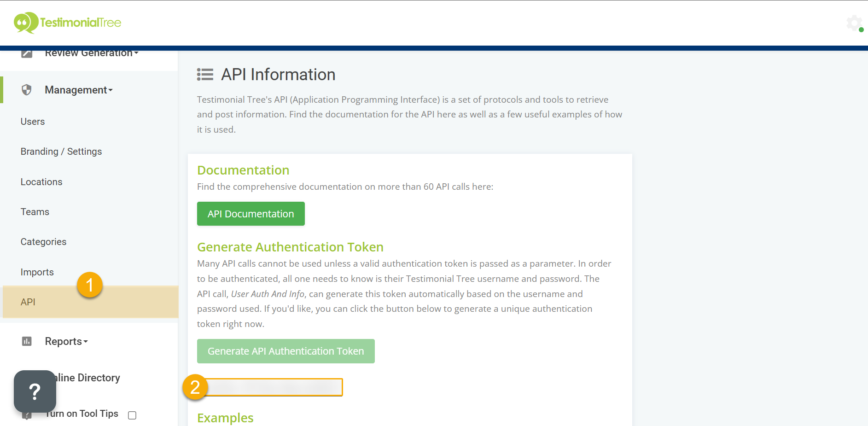The image size is (868, 426).
Task: Enable the Turn on Tool Tips checkbox
Action: tap(132, 415)
